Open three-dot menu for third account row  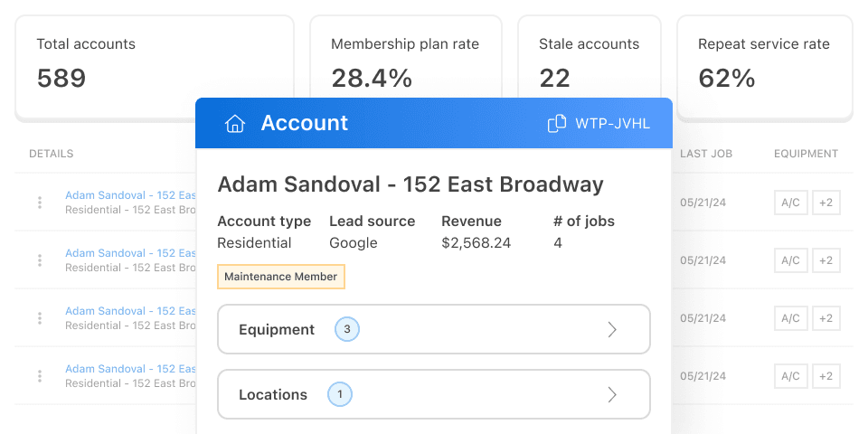40,318
